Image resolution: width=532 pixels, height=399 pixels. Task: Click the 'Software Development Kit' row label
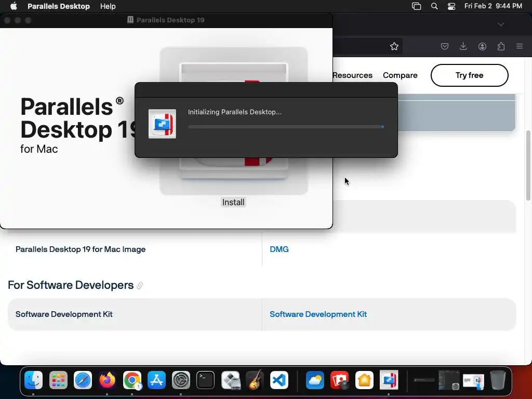[x=64, y=314]
